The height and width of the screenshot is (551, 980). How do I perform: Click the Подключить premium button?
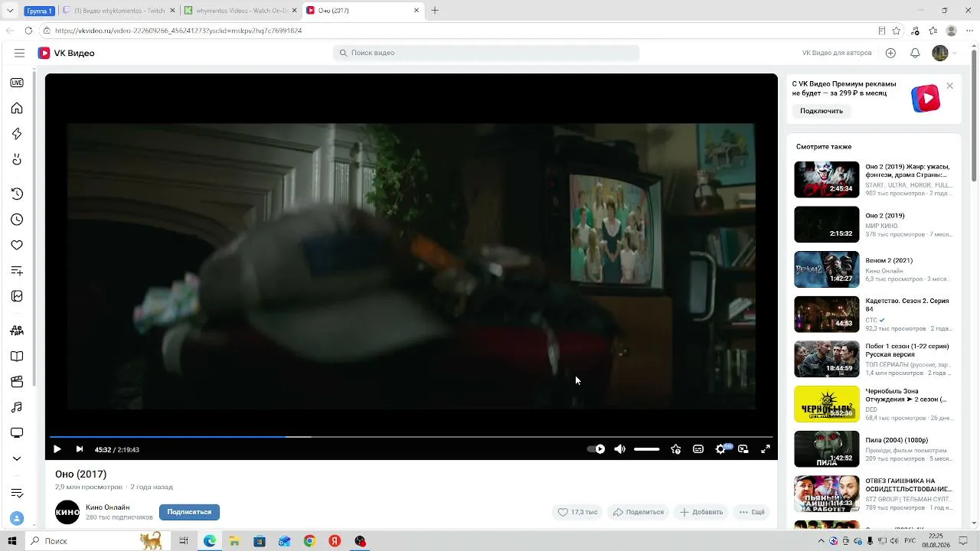[822, 111]
